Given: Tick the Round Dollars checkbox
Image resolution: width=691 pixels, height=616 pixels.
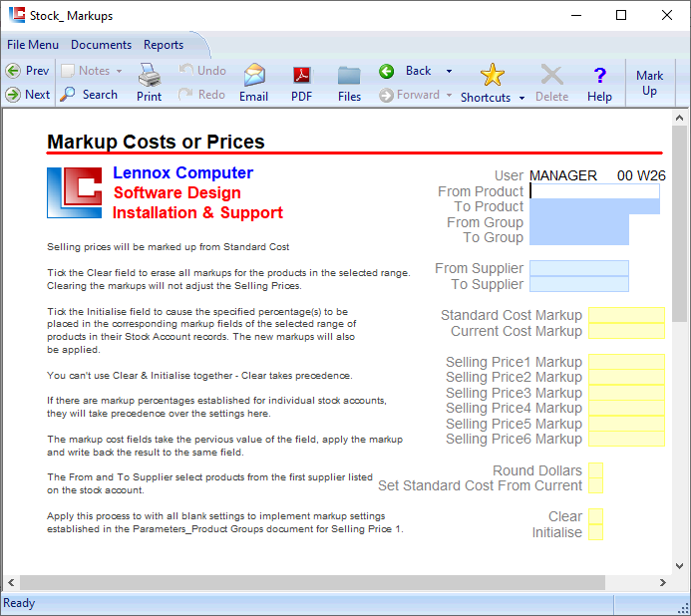Looking at the screenshot, I should (595, 470).
